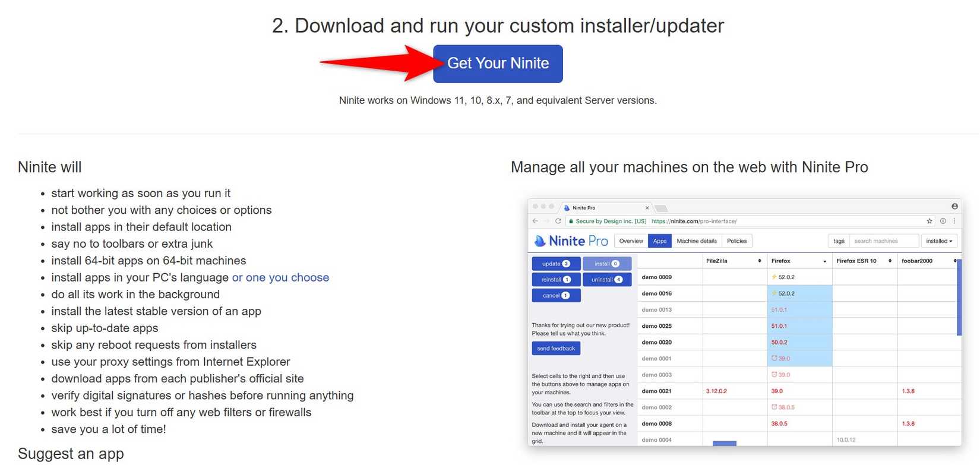Click the vertical scrollbar in the Ninite Pro grid

click(x=959, y=297)
